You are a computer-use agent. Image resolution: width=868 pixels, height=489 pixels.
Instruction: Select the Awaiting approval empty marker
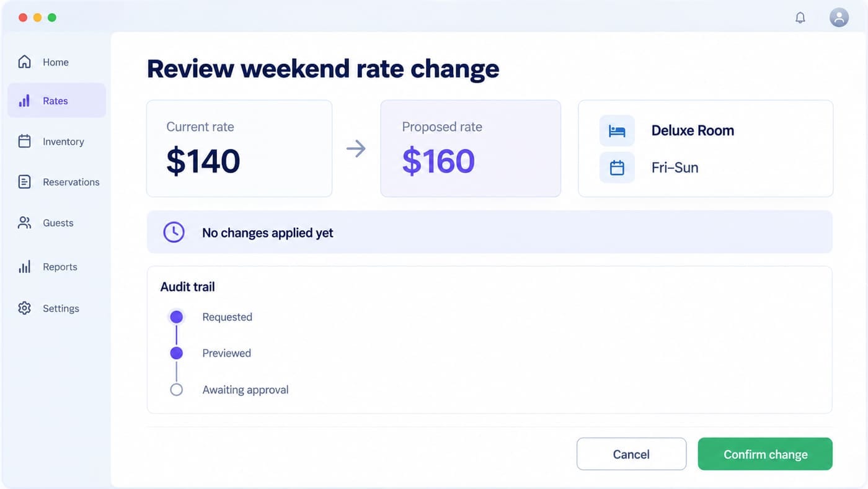point(176,390)
